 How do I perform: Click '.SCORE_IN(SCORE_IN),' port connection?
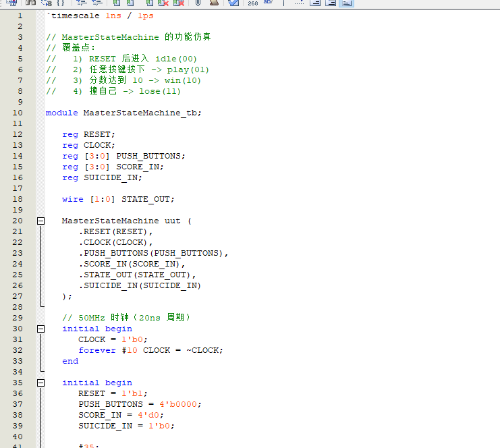point(132,264)
